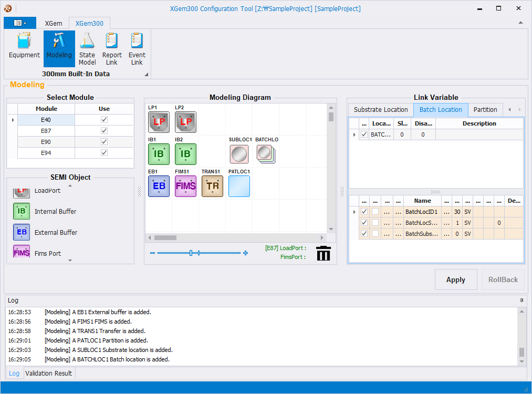The image size is (532, 394).
Task: Pick External Buffer from SEMI Object list
Action: click(45, 233)
